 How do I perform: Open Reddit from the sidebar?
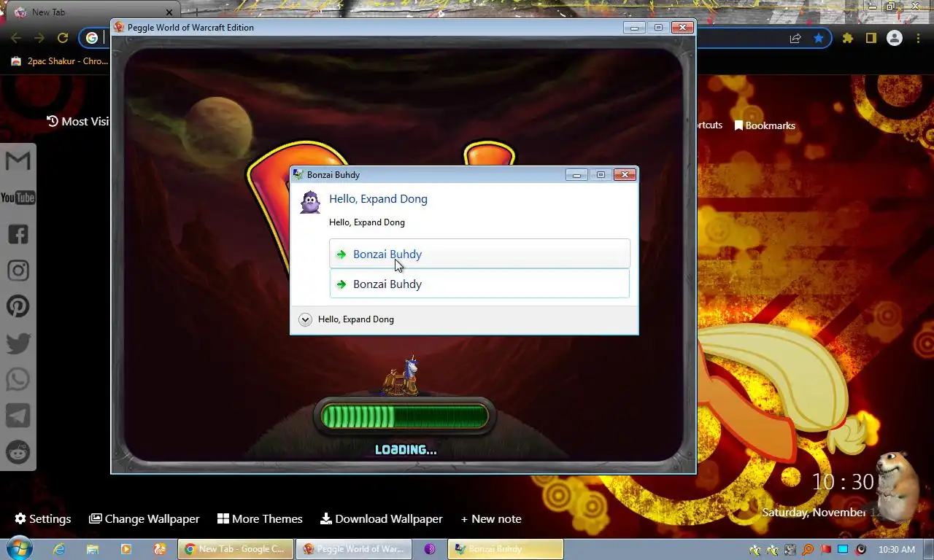pos(18,452)
